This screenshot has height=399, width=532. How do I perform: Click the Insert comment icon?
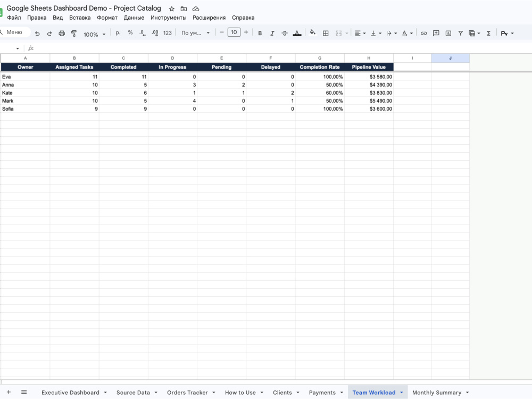coord(436,33)
